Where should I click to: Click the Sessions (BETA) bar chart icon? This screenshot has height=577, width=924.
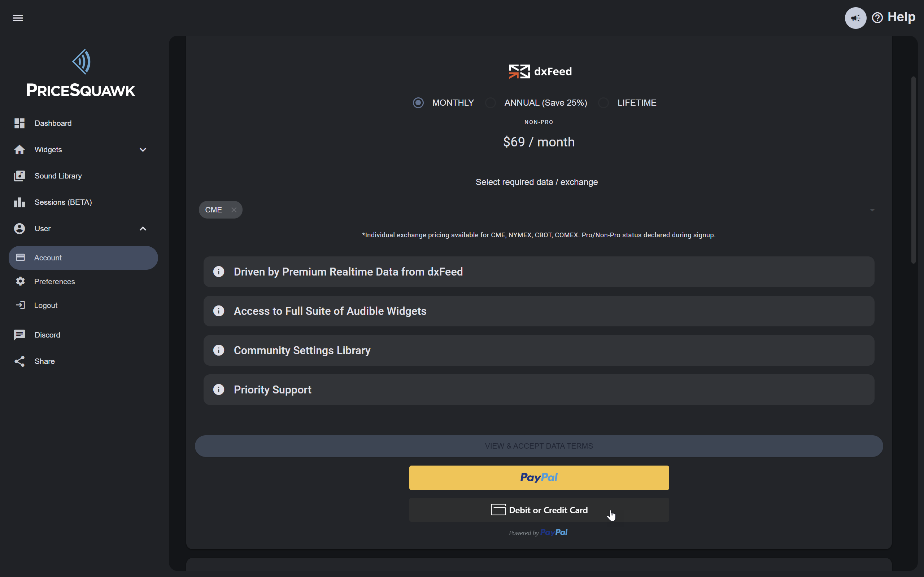(19, 202)
